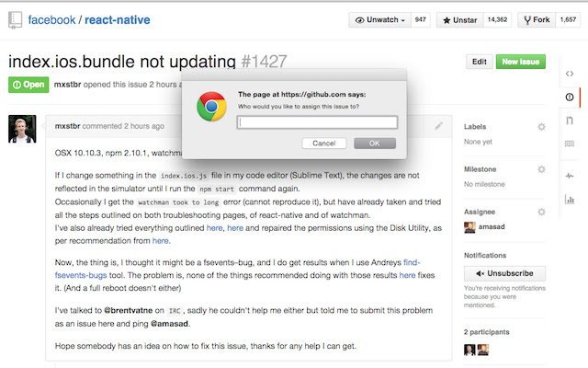Click second 'here' link before 'and repaired'
Screen dimensions: 588x368
235,228
